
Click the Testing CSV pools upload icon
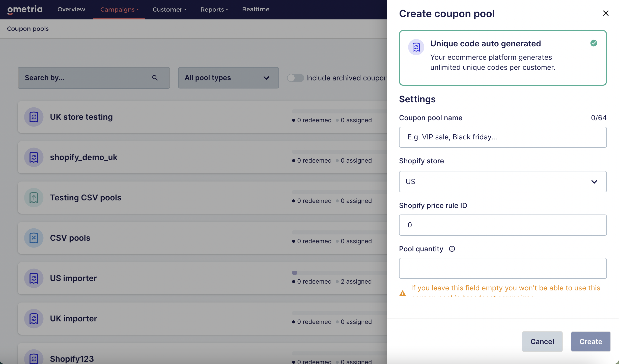click(x=34, y=198)
